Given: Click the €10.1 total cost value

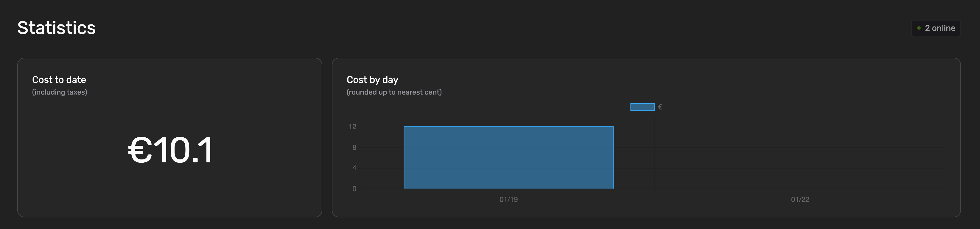Looking at the screenshot, I should click(170, 150).
